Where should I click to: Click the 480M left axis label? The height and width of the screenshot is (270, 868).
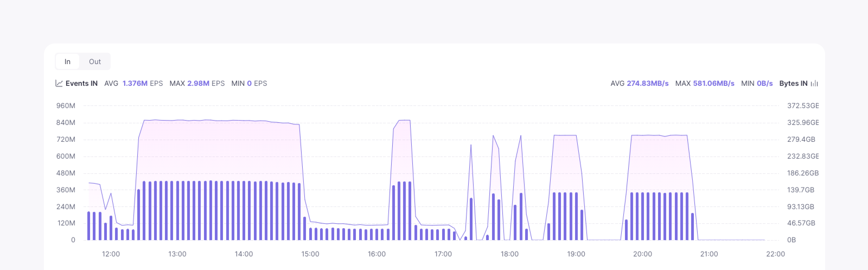pos(66,173)
